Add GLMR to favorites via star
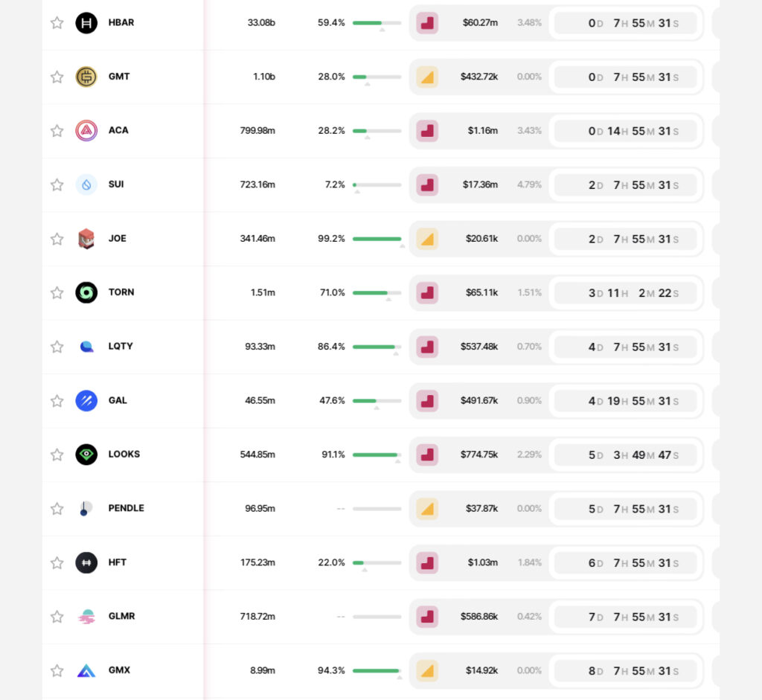 pyautogui.click(x=57, y=617)
